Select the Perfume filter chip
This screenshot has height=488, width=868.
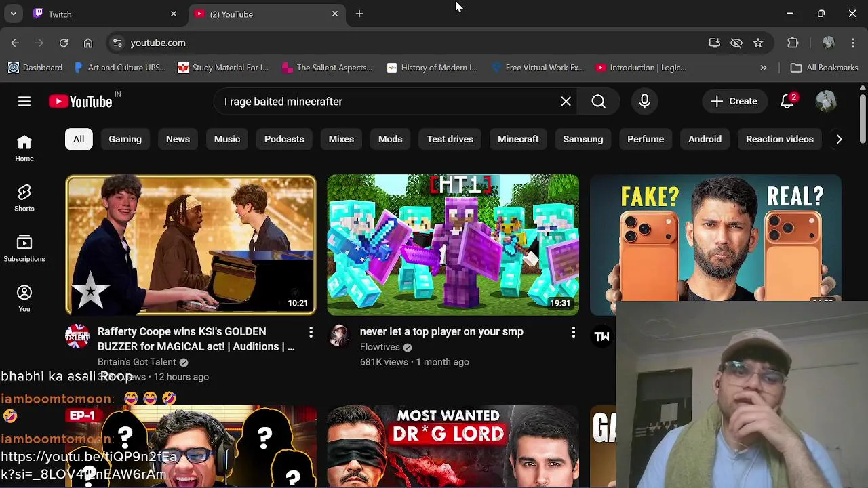coord(646,139)
